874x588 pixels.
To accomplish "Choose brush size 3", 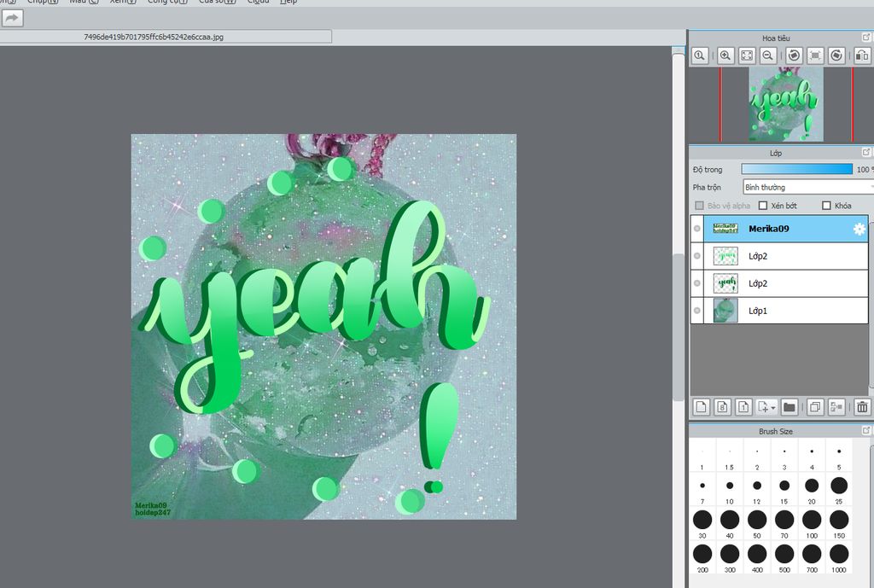I will pos(784,457).
